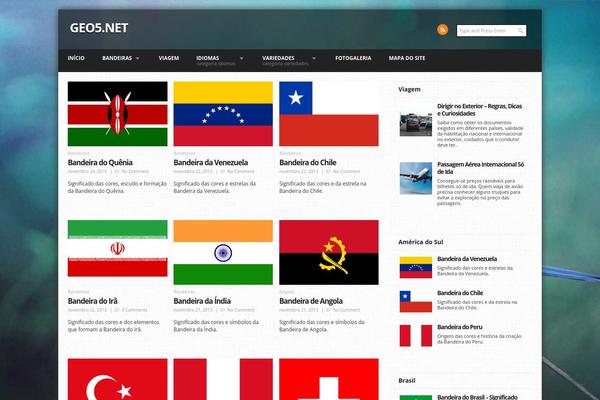The height and width of the screenshot is (400, 600).
Task: Open Bandeira do Chile in América do Sul sidebar
Action: click(x=460, y=293)
